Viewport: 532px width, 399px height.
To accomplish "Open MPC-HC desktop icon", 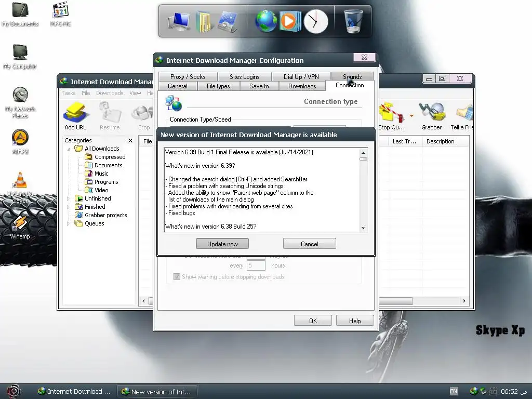I will (x=60, y=14).
